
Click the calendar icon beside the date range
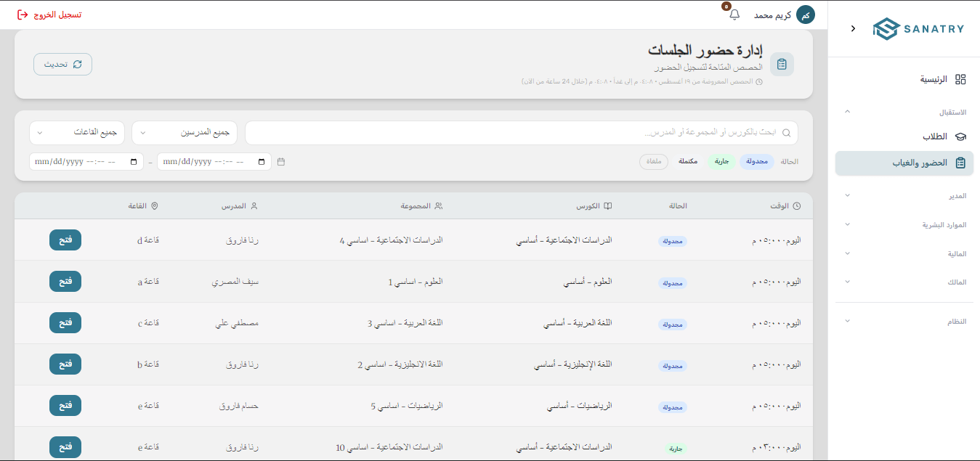pos(281,162)
